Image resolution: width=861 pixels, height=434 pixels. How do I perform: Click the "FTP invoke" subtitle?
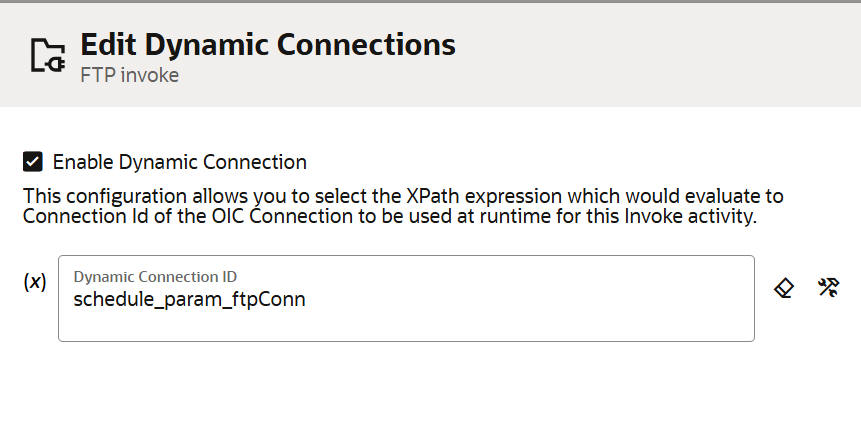click(129, 75)
